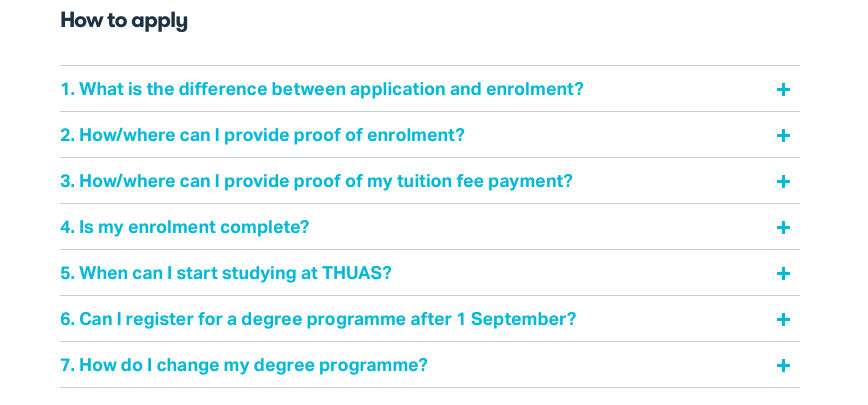Open question text about registering after 1 September
The width and height of the screenshot is (868, 405).
(x=318, y=320)
